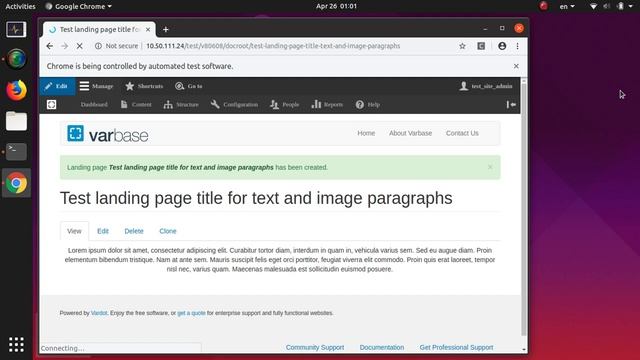Open the system status menu arrow
Image resolution: width=640 pixels, height=360 pixels.
point(631,6)
